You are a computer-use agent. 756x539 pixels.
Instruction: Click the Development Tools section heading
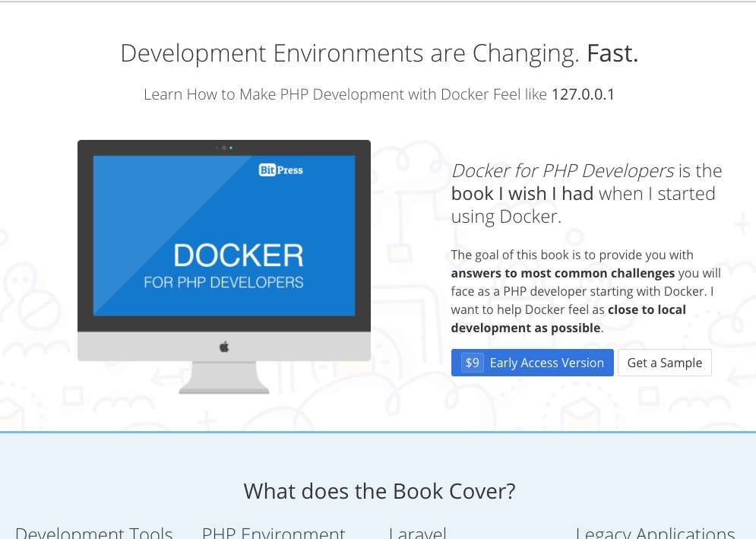coord(94,532)
